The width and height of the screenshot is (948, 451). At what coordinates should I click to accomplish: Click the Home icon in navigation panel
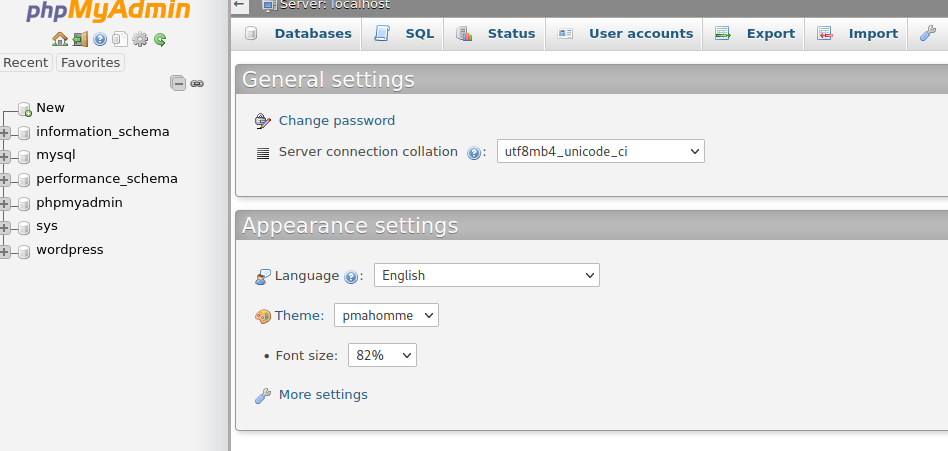(60, 39)
